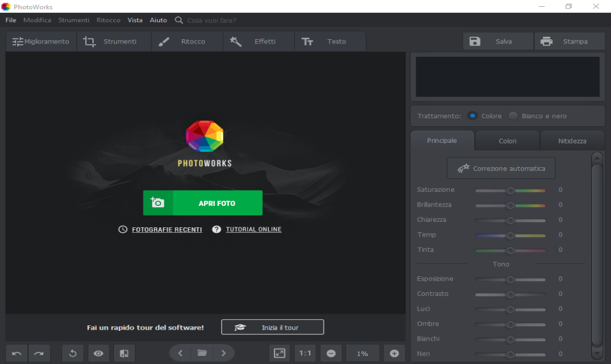Open the Miglioramento tab
This screenshot has width=611, height=364.
(41, 41)
